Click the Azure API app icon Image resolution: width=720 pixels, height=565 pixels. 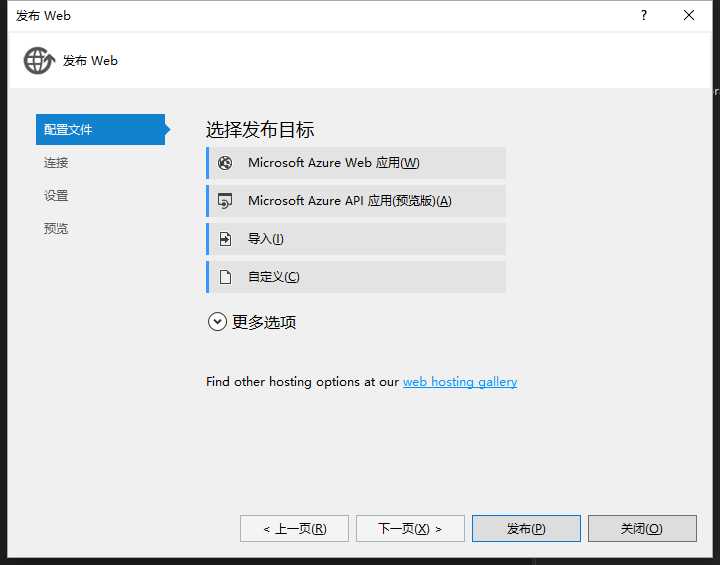tap(225, 201)
